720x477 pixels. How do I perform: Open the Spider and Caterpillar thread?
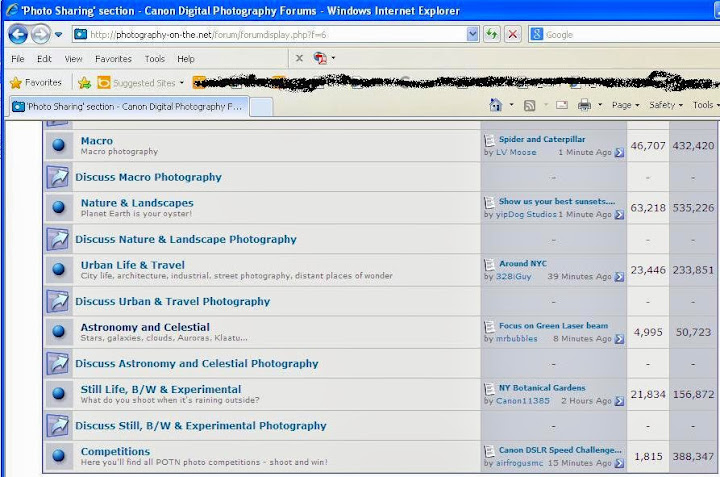[x=542, y=139]
